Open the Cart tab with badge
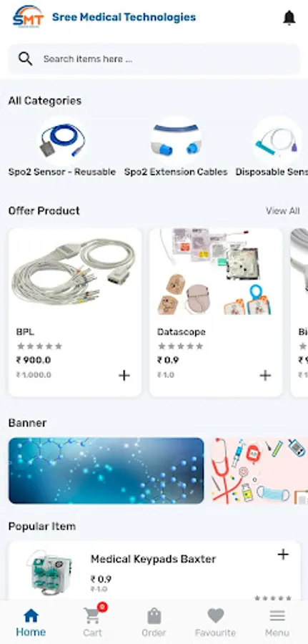The width and height of the screenshot is (308, 644). [x=92, y=620]
